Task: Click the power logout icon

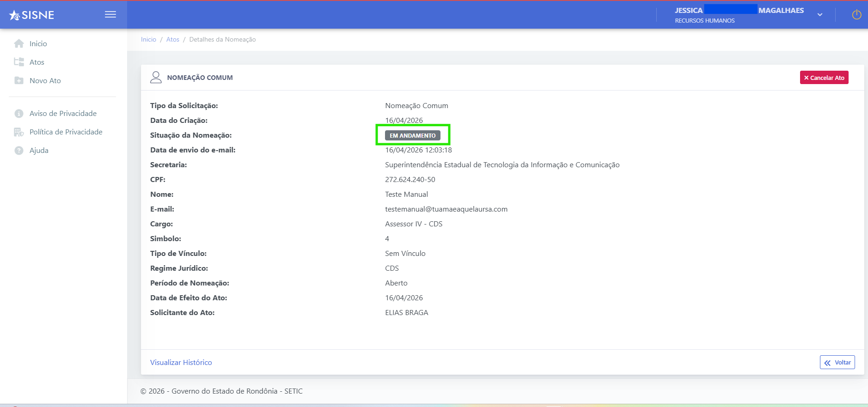Action: point(856,15)
